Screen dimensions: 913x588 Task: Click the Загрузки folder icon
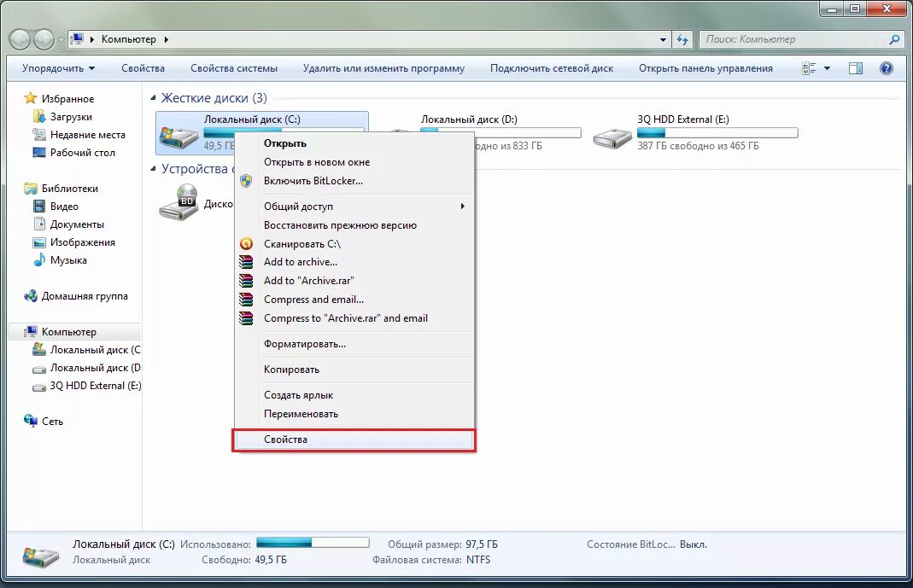tap(39, 116)
